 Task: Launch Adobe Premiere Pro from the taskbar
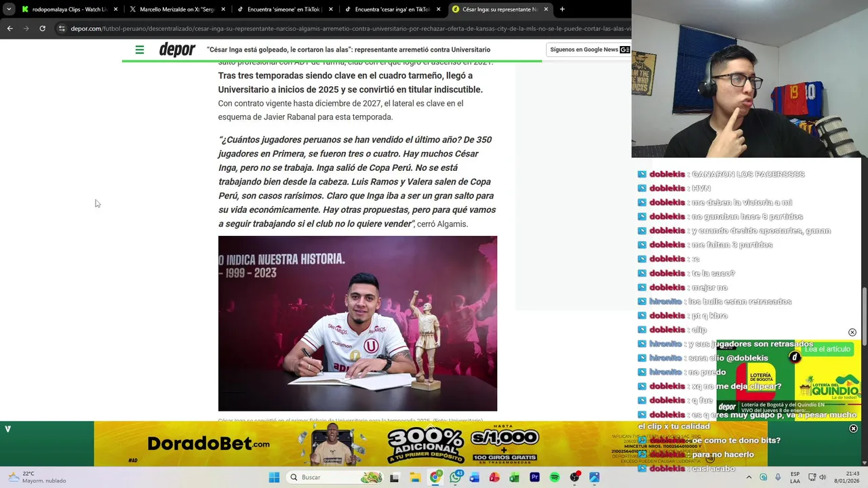[534, 477]
